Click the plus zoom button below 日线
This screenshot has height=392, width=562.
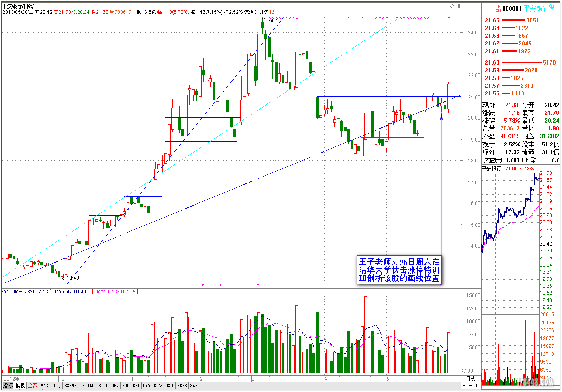pyautogui.click(x=464, y=386)
